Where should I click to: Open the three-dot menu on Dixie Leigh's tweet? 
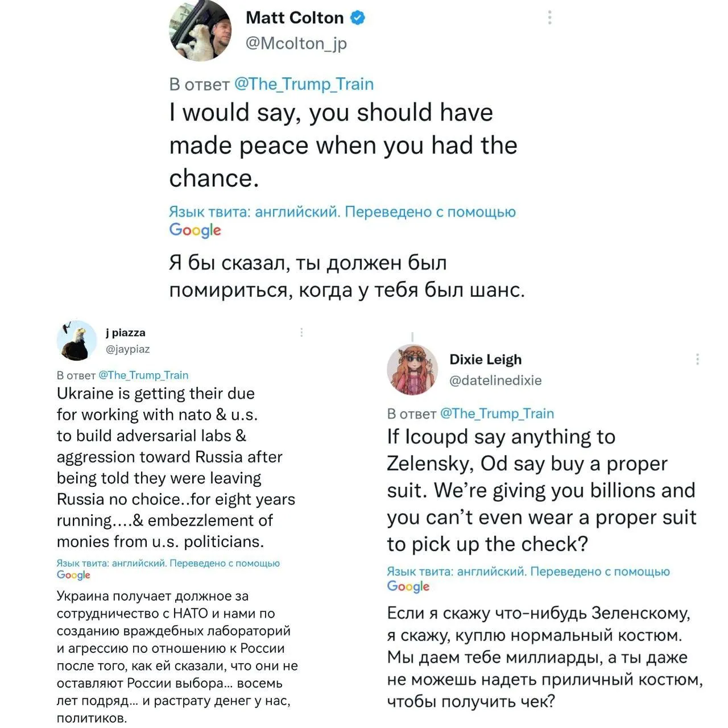pyautogui.click(x=697, y=359)
